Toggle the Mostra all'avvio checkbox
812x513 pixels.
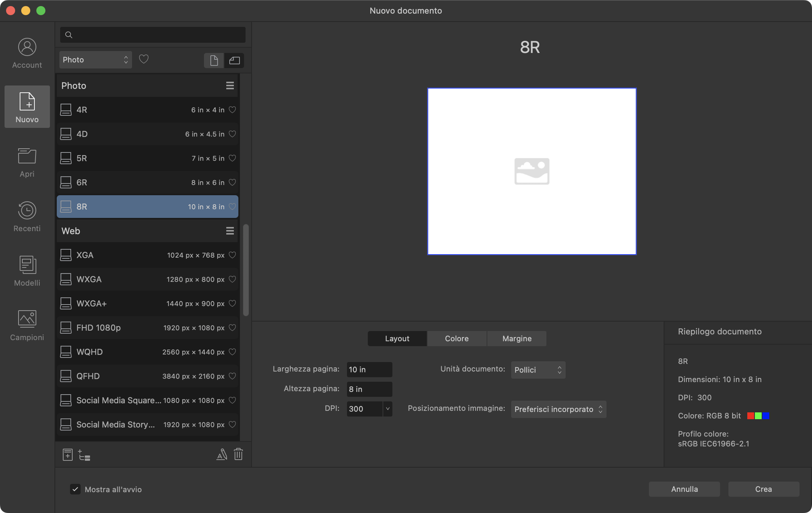75,489
